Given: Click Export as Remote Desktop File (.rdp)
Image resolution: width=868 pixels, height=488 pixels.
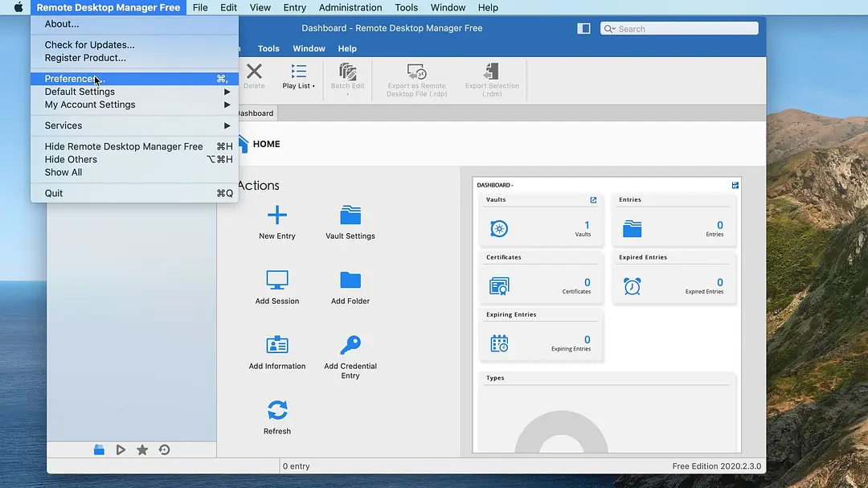Looking at the screenshot, I should [416, 80].
